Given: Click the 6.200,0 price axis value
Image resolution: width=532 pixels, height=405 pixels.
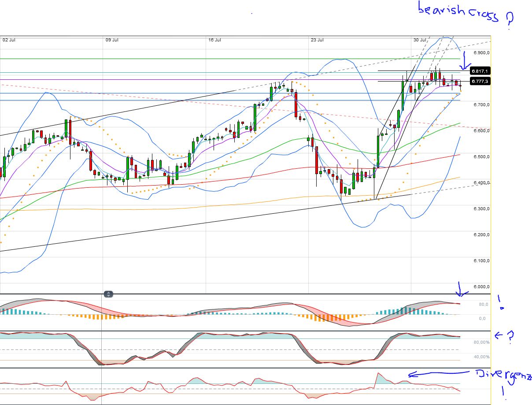Looking at the screenshot, I should tap(481, 235).
